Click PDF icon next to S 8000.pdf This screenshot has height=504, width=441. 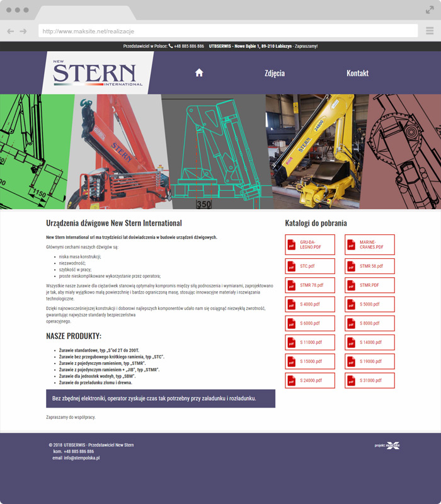pos(352,323)
